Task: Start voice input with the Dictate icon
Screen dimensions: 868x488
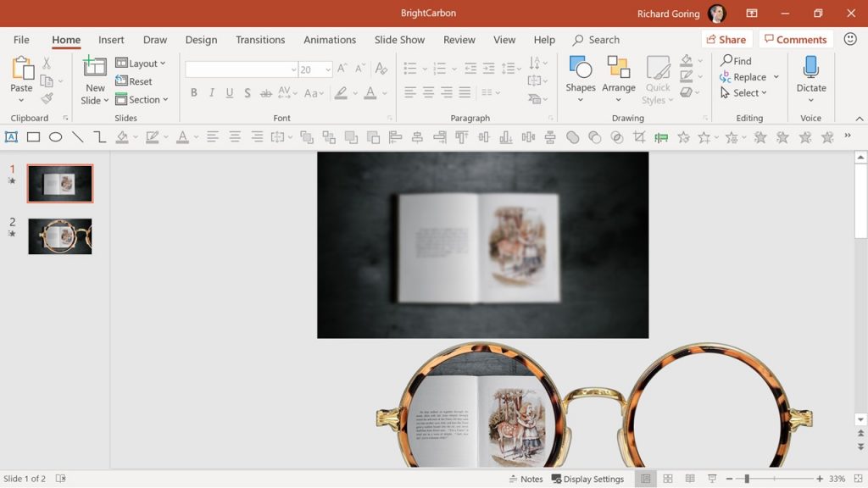Action: pyautogui.click(x=811, y=76)
